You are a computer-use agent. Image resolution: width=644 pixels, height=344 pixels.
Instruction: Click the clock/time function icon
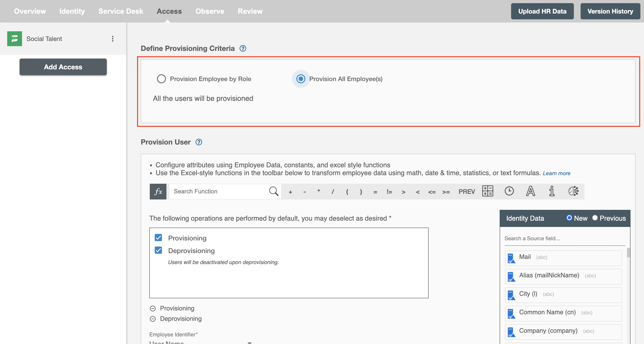coord(509,191)
